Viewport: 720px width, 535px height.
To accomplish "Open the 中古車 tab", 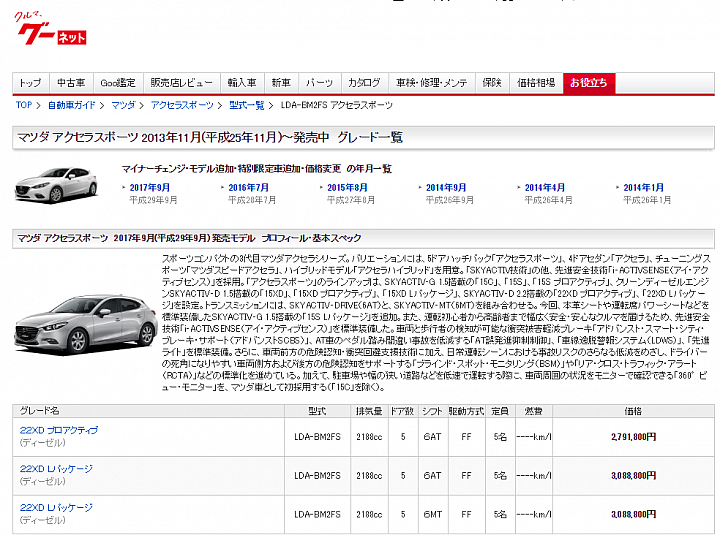I will click(71, 83).
